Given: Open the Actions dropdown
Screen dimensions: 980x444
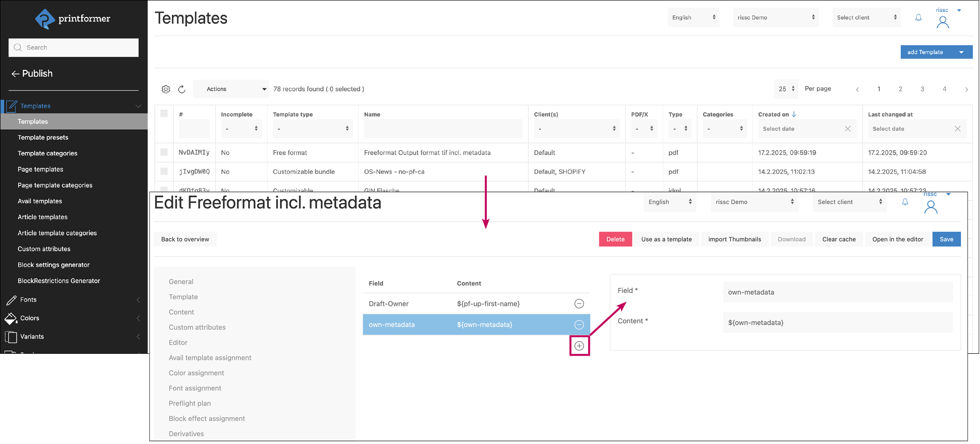Looking at the screenshot, I should tap(236, 89).
